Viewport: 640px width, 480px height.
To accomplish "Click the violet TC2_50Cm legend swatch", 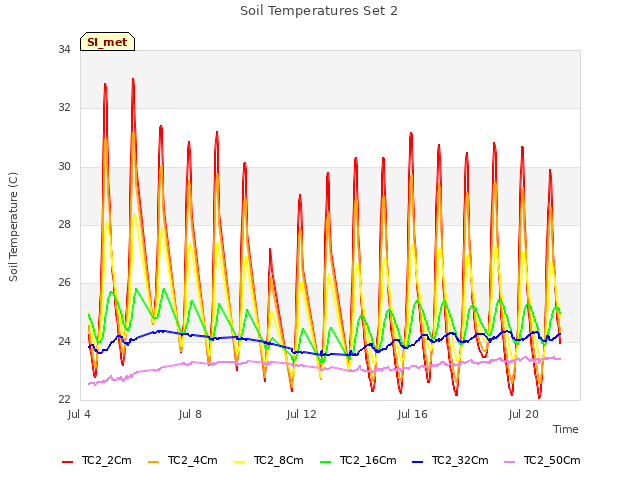I will click(510, 462).
